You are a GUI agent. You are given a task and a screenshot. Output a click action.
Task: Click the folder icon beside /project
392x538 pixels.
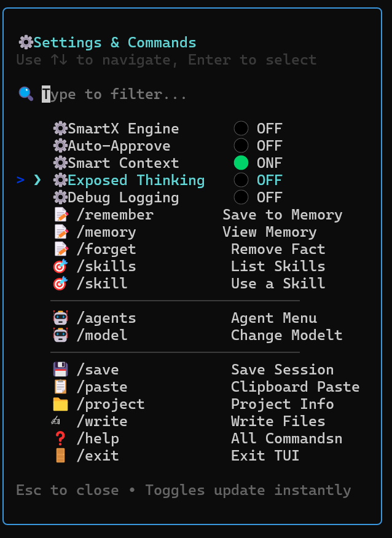coord(60,404)
